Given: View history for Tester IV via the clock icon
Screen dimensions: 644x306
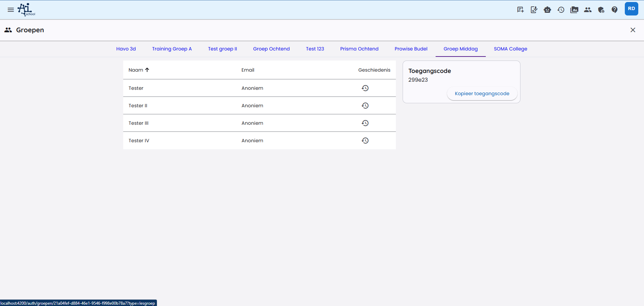Looking at the screenshot, I should tap(365, 141).
